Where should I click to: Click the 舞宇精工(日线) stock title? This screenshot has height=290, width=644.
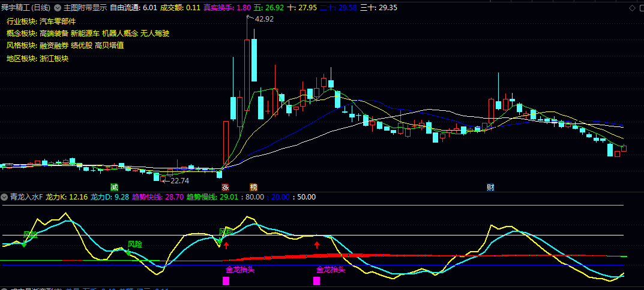[x=25, y=8]
